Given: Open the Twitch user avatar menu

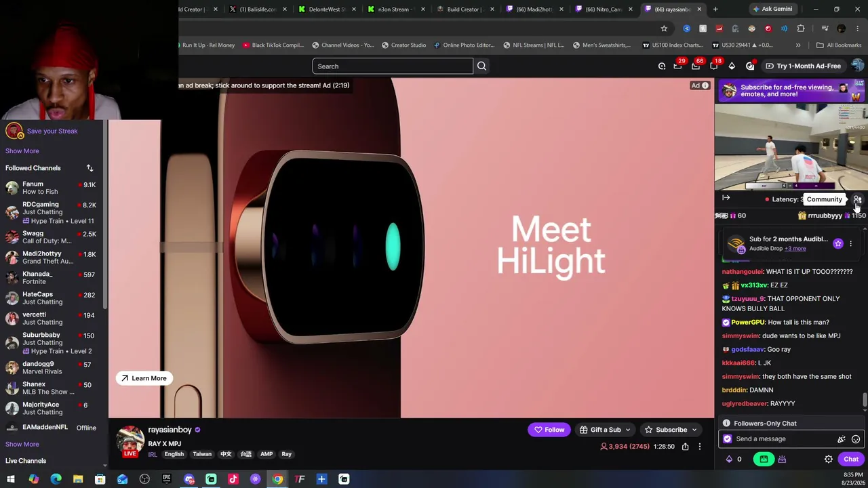Looking at the screenshot, I should (x=858, y=66).
